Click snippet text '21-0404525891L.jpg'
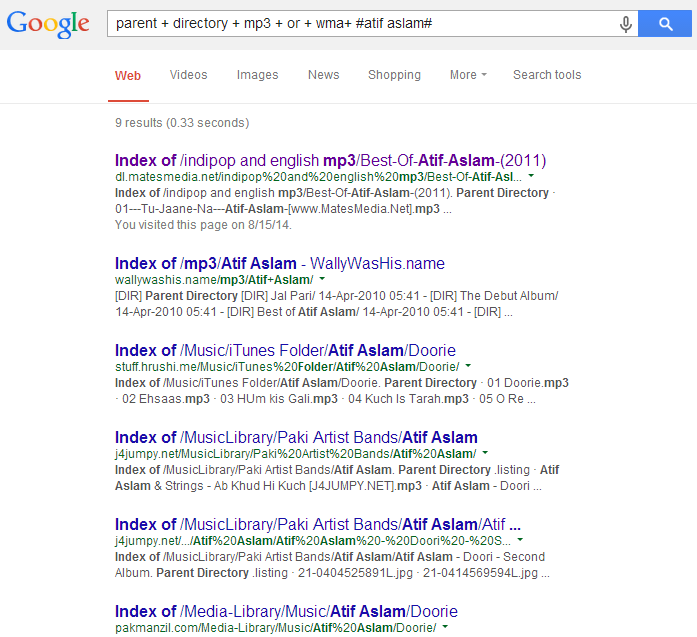 coord(355,573)
